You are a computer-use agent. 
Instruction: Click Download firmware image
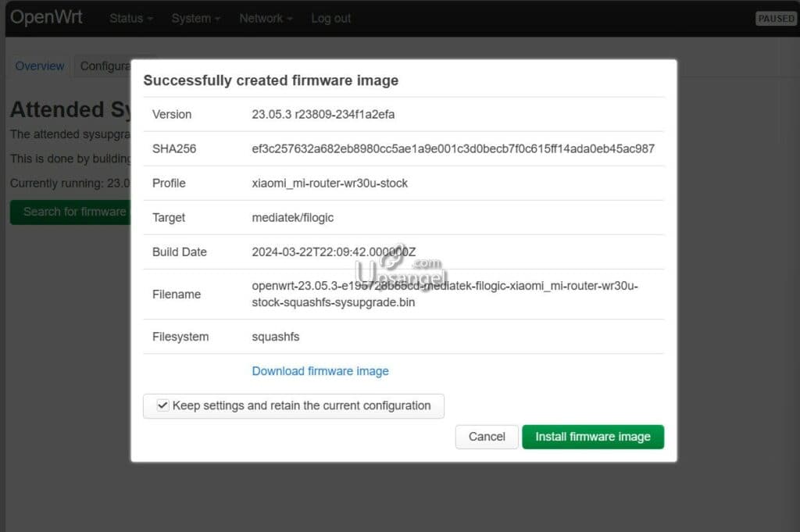click(320, 371)
